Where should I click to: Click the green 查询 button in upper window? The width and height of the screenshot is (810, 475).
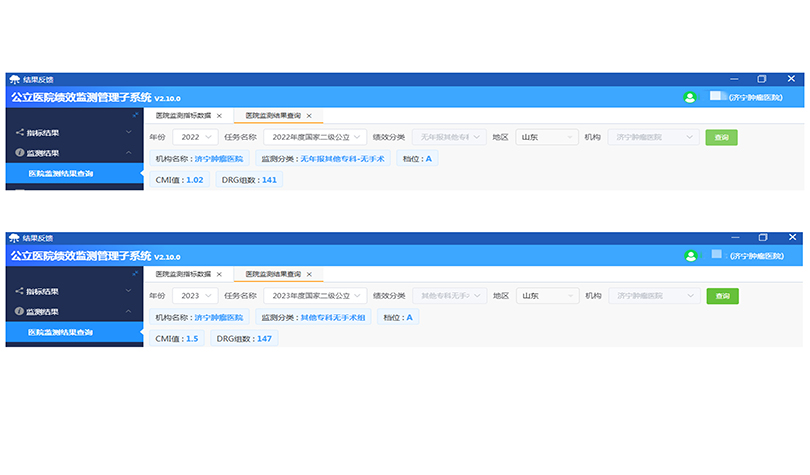click(721, 137)
